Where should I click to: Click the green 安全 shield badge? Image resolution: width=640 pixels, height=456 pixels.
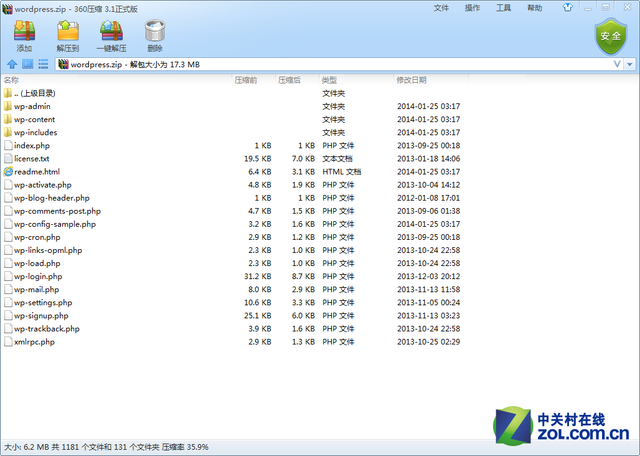(x=608, y=36)
